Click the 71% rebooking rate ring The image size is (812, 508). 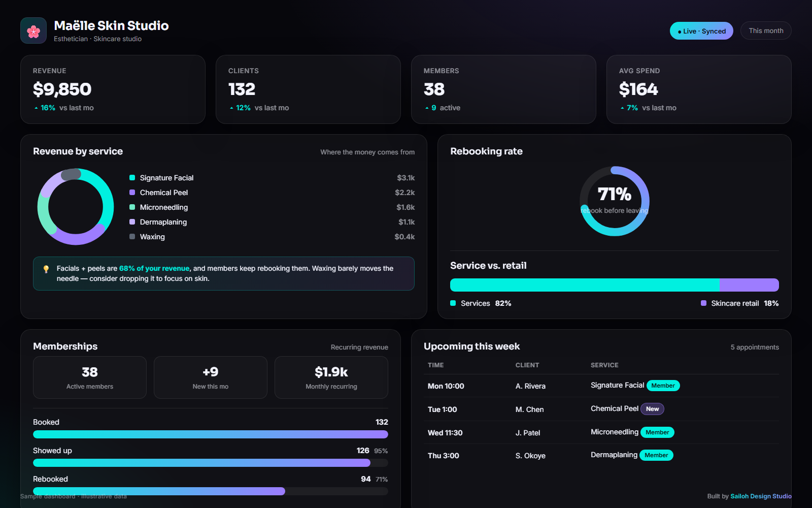click(x=615, y=201)
